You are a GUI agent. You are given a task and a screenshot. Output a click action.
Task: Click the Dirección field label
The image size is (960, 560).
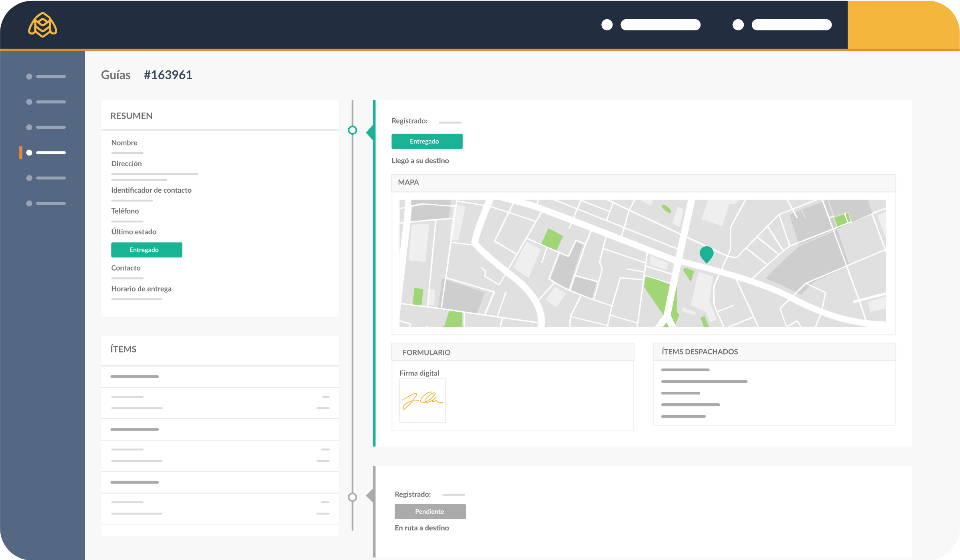126,163
